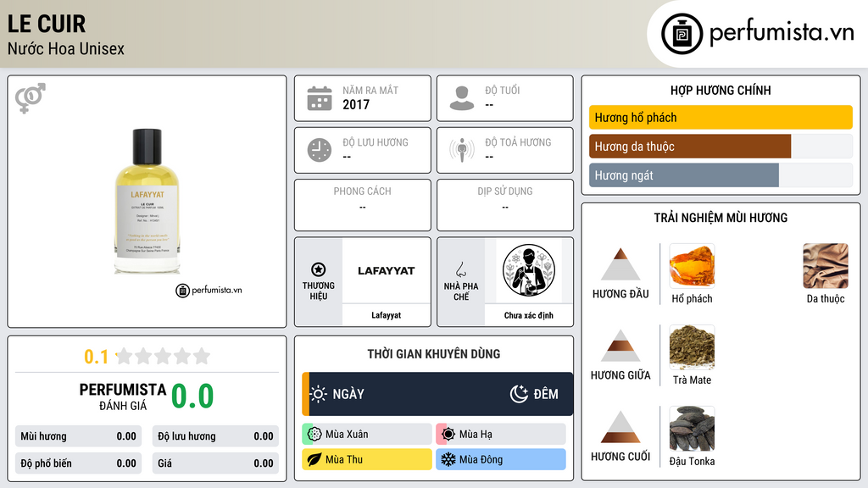This screenshot has height=488, width=868.
Task: Click the snowflake icon for Mùa Đông
Action: (x=448, y=460)
